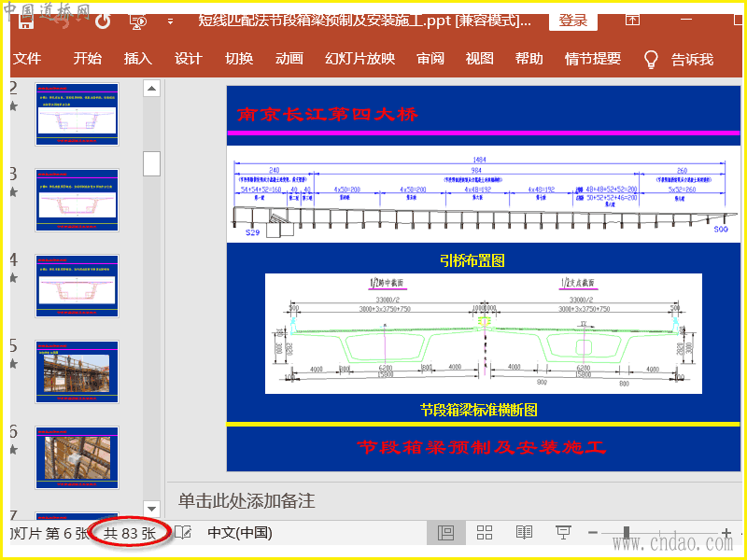Screen dimensions: 747x560
Task: Select slide 2 thumbnail
Action: coord(77,114)
